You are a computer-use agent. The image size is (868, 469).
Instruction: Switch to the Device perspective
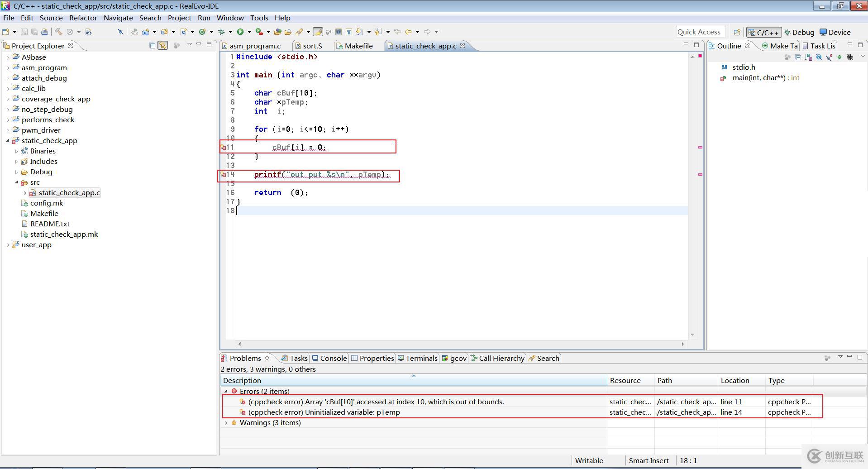coord(835,32)
